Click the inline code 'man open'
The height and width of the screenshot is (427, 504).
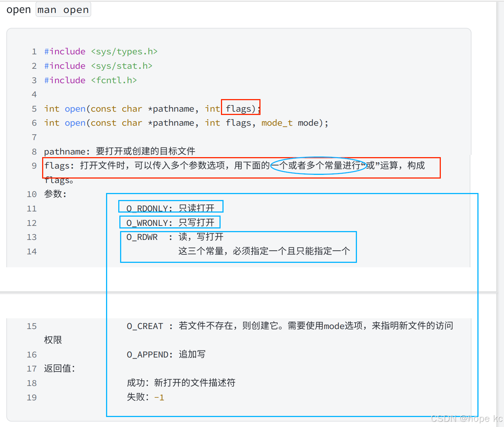point(63,10)
